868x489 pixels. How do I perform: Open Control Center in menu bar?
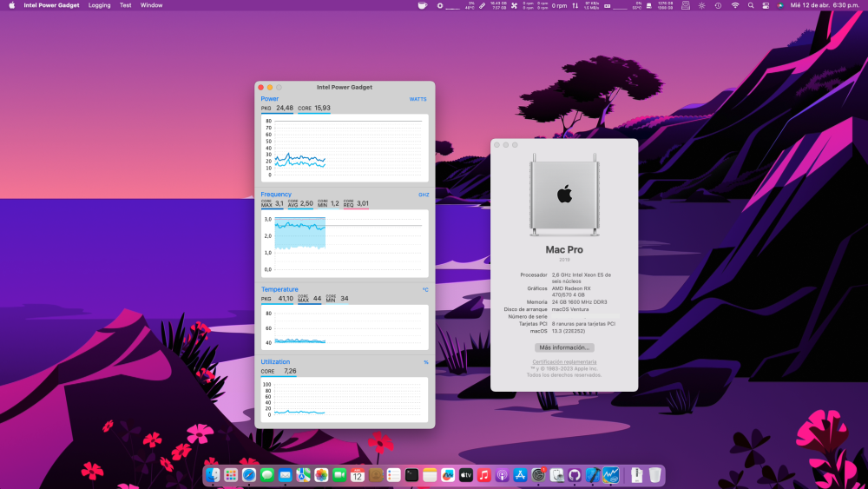[x=766, y=5]
